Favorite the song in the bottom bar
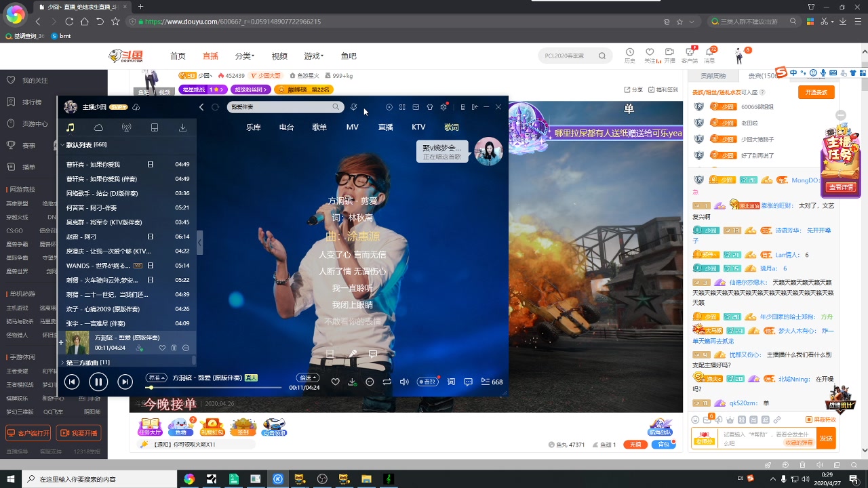The height and width of the screenshot is (488, 868). click(335, 382)
